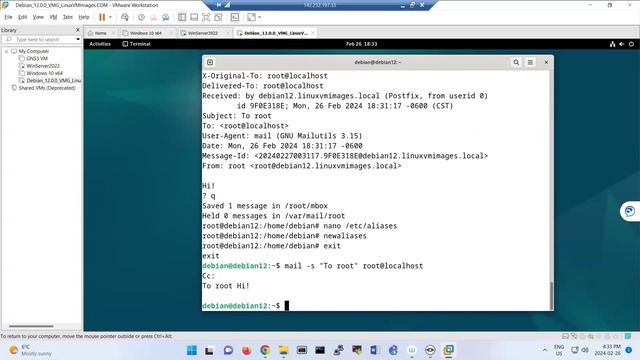Switch to the WinServer2022 tab
The height and width of the screenshot is (360, 640).
(203, 33)
